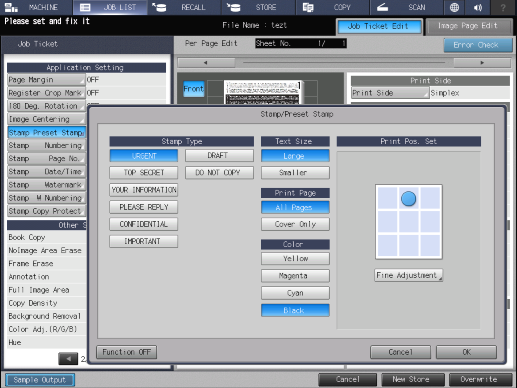Choose All Pages print option
517x388 pixels.
tap(295, 207)
